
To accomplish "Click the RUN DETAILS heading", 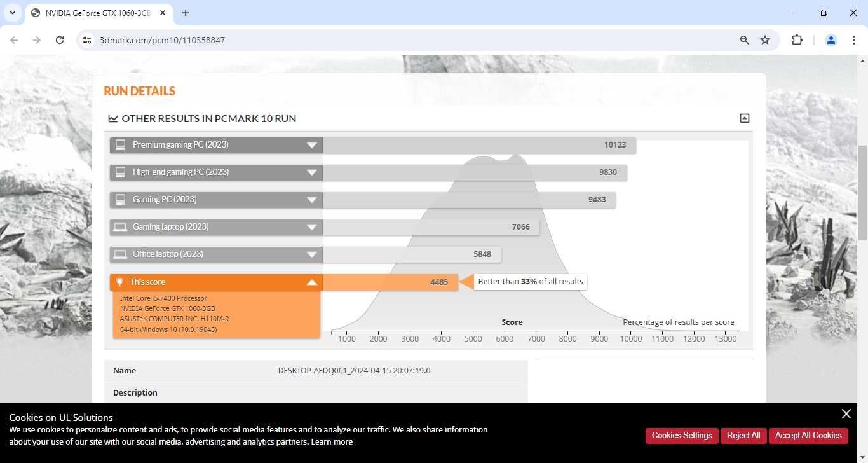I will [139, 91].
